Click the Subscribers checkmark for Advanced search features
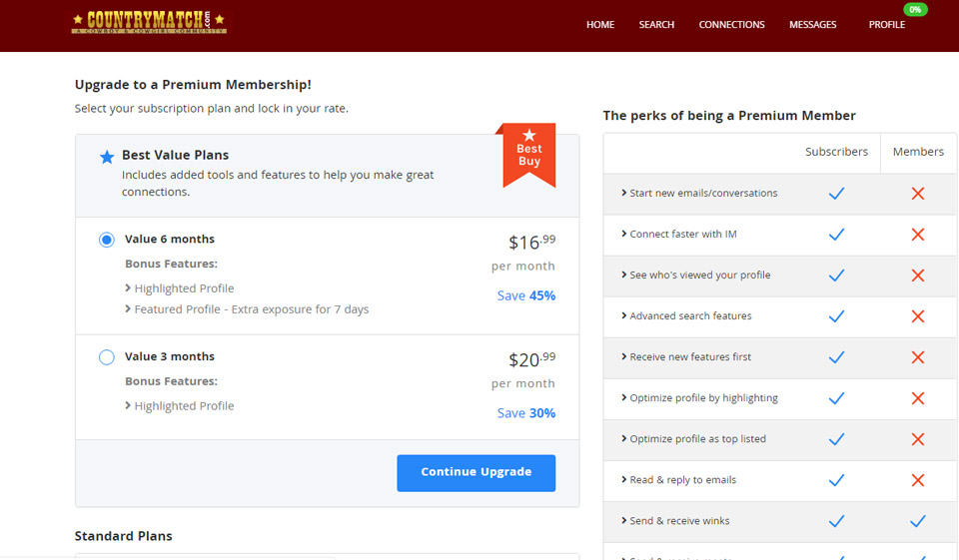The width and height of the screenshot is (959, 560). tap(836, 316)
